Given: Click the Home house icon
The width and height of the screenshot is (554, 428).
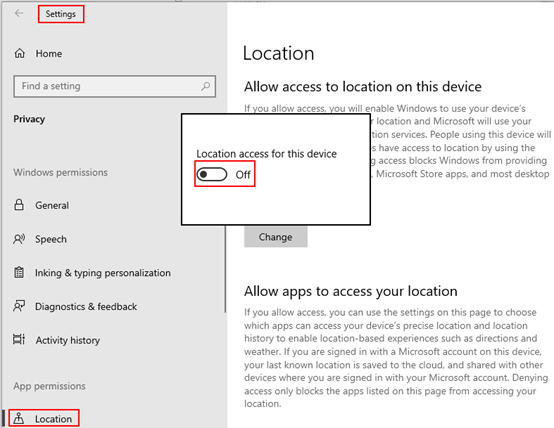Looking at the screenshot, I should click(x=19, y=53).
